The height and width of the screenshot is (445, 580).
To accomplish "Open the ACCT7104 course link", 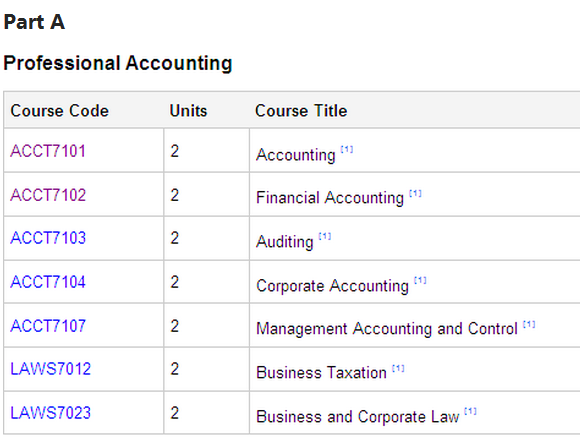I will click(48, 282).
